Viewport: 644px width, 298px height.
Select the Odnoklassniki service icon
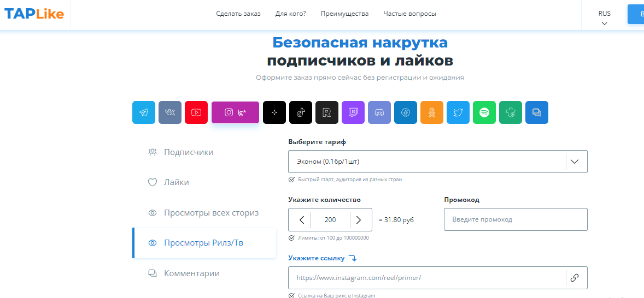coord(432,112)
